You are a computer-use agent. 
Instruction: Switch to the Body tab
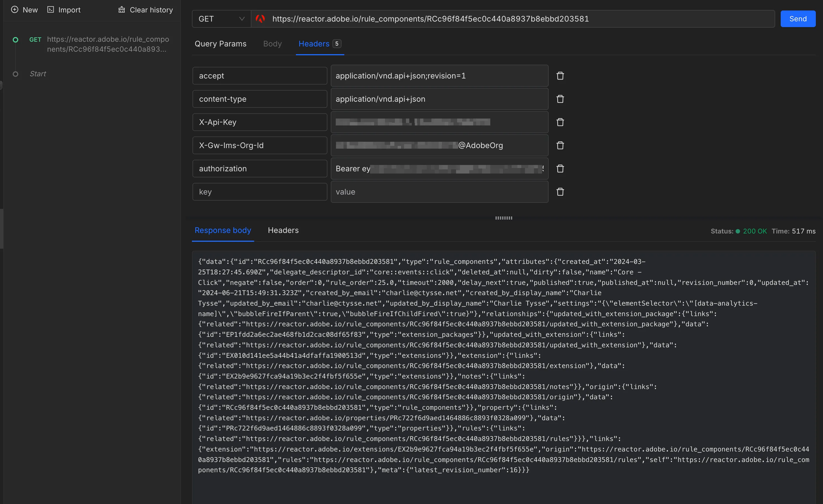point(272,44)
